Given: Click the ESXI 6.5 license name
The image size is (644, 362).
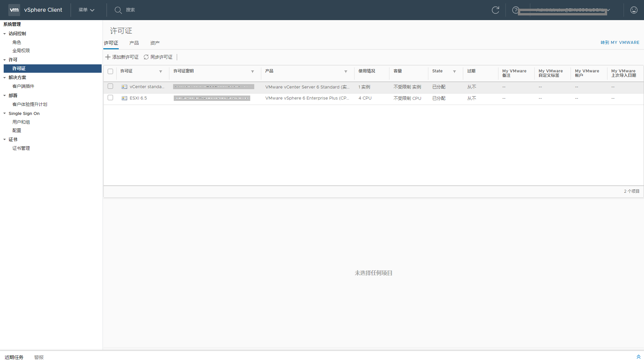Looking at the screenshot, I should (x=138, y=98).
